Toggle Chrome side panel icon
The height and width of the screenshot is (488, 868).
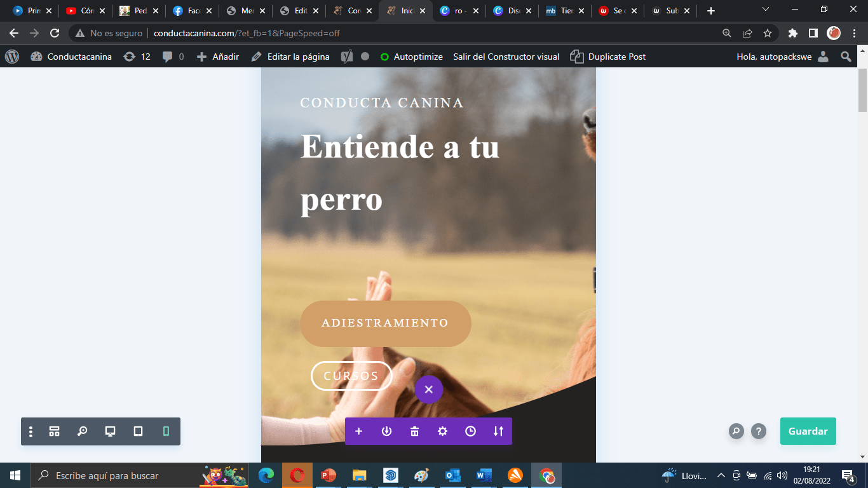(x=813, y=33)
